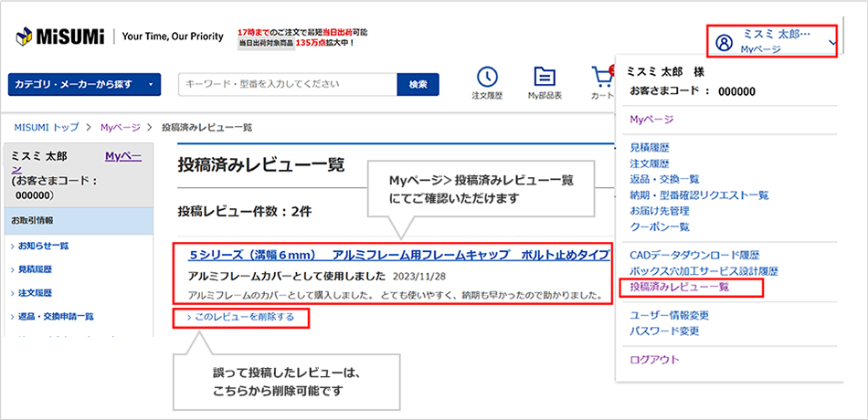The width and height of the screenshot is (868, 420).
Task: Select CADデータダウンロード履歴 menu entry
Action: tap(694, 255)
